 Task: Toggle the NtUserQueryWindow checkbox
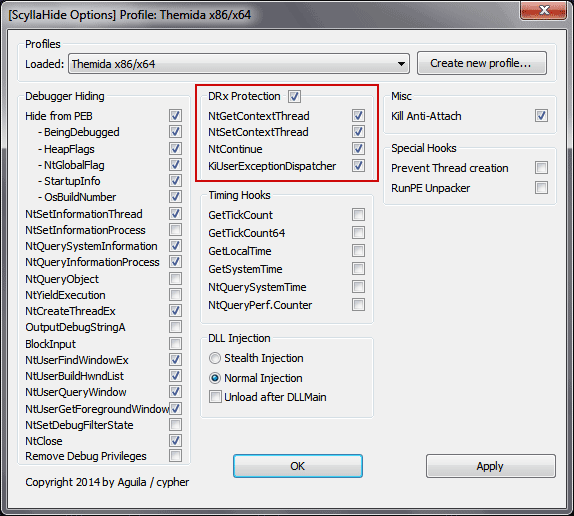pos(175,392)
